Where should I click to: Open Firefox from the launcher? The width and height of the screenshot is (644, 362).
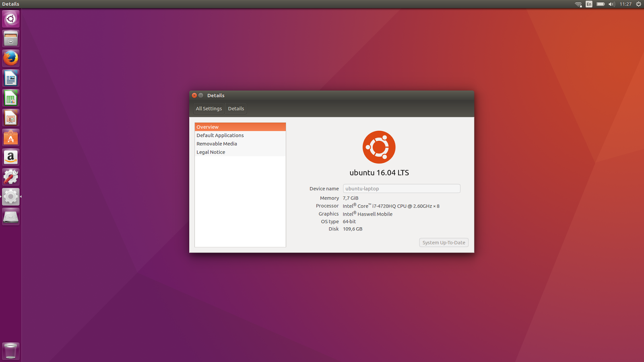(x=10, y=58)
